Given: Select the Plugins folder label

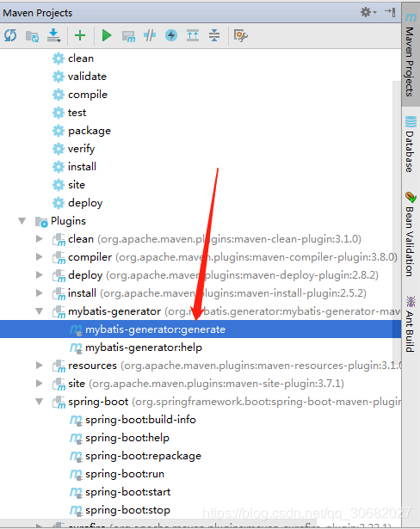Looking at the screenshot, I should pyautogui.click(x=68, y=221).
